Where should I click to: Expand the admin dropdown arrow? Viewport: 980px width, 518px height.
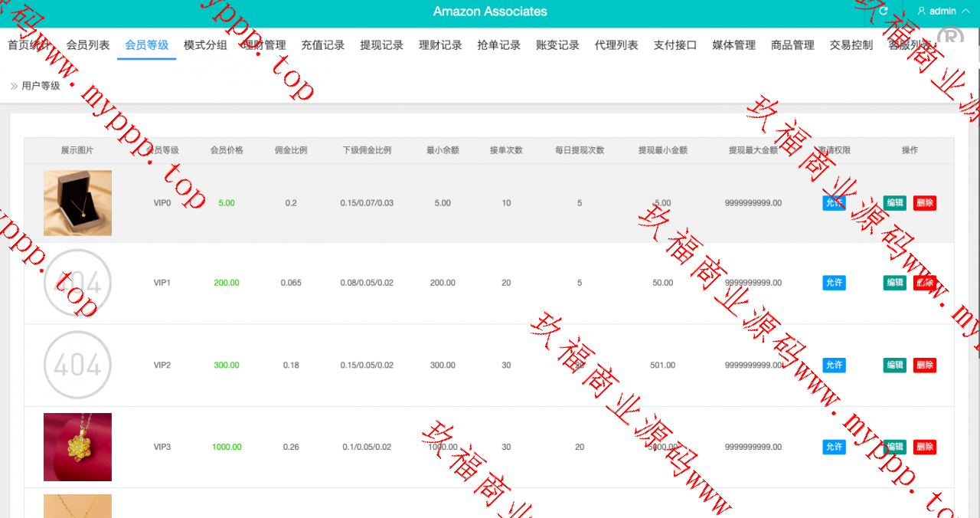coord(965,11)
